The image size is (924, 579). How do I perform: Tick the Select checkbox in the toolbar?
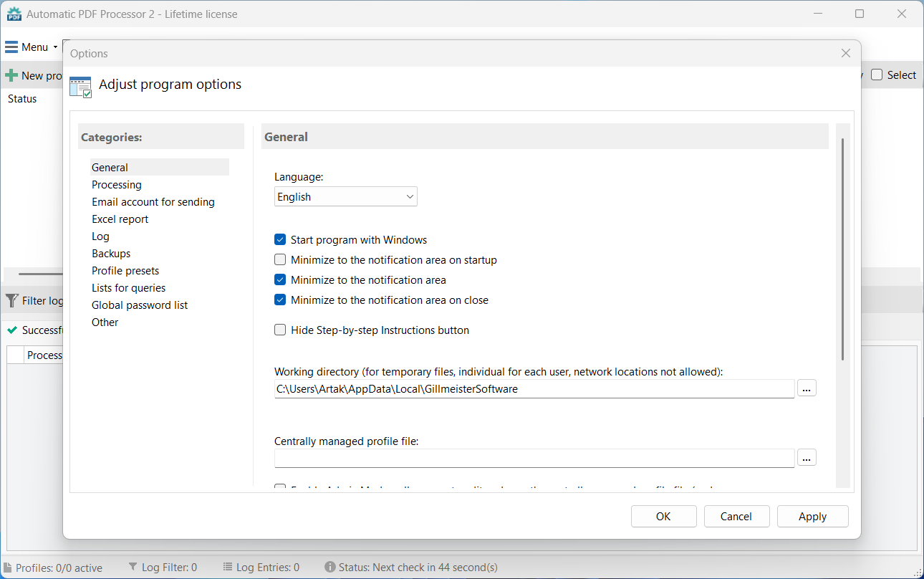(877, 75)
